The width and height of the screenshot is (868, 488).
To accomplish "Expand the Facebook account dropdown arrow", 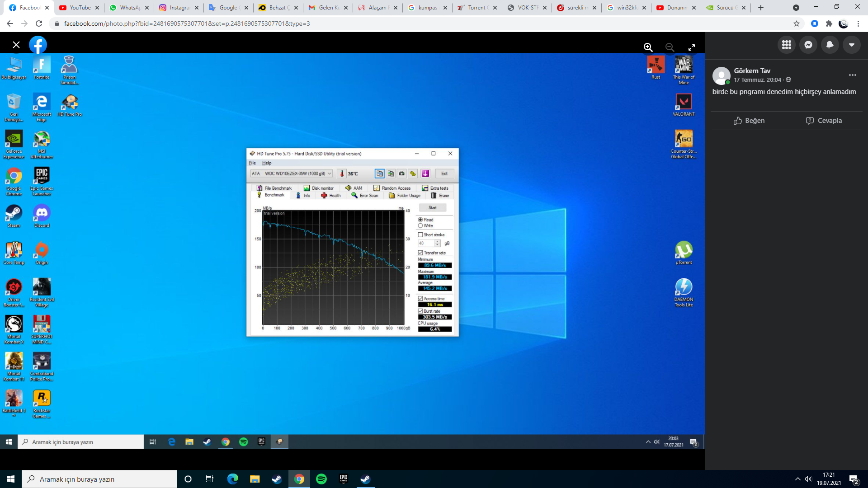I will [x=852, y=45].
